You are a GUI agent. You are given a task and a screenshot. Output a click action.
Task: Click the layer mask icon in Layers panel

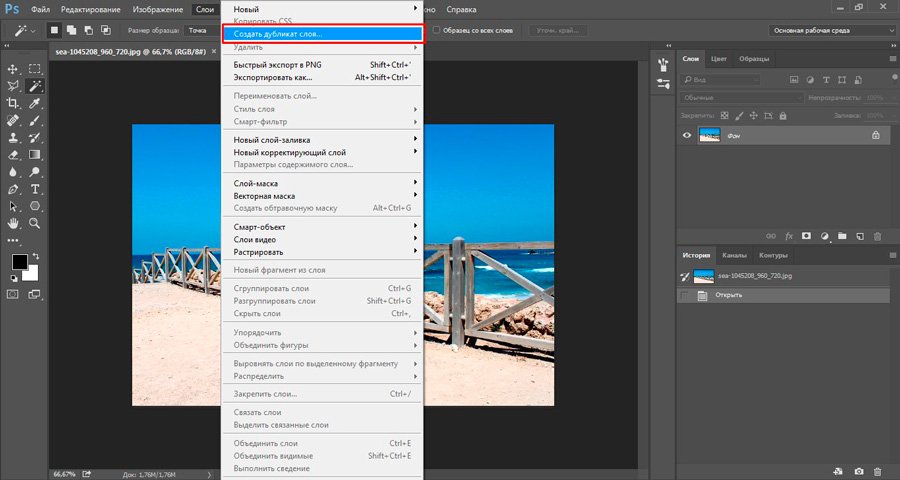(806, 236)
